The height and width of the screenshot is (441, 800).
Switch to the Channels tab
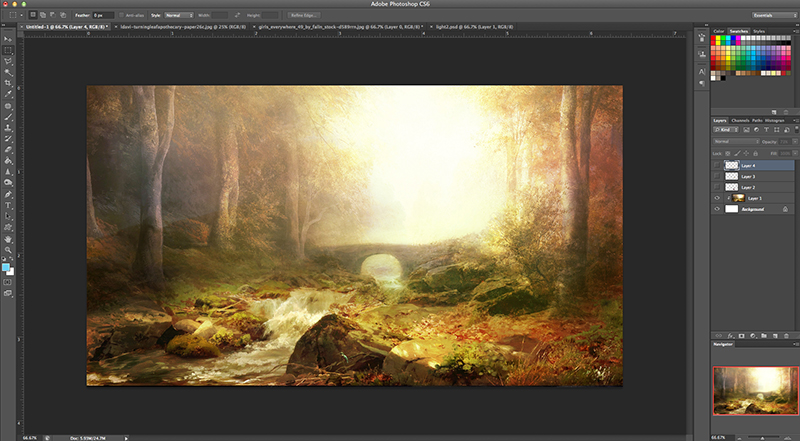pyautogui.click(x=740, y=120)
